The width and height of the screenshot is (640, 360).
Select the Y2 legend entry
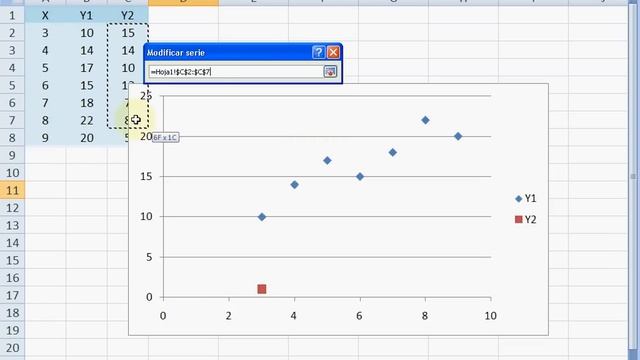[x=526, y=220]
